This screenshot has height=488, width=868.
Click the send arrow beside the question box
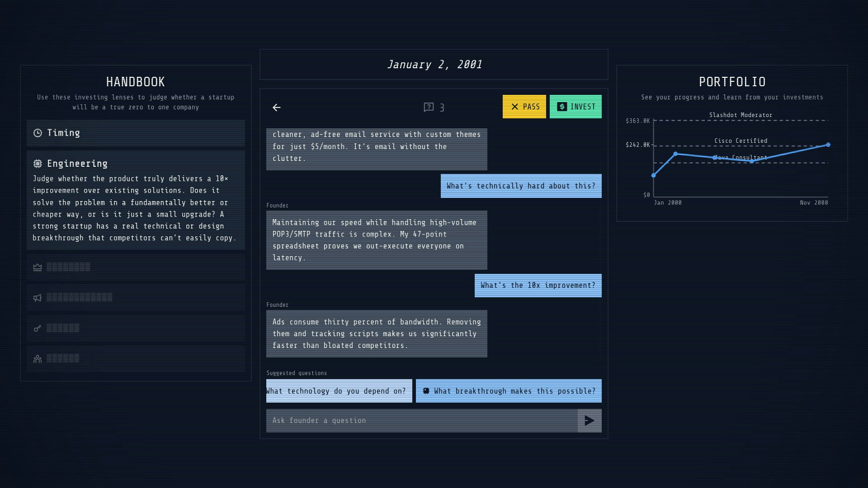coord(590,420)
